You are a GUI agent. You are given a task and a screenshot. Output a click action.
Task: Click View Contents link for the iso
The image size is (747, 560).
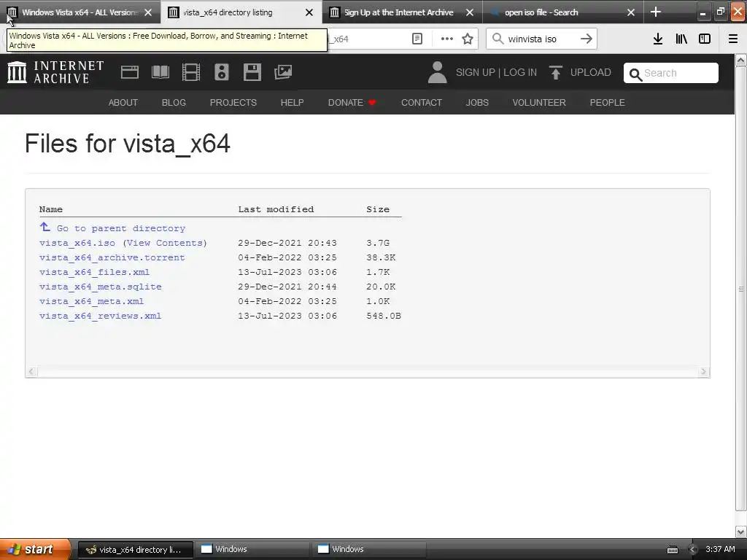(166, 243)
